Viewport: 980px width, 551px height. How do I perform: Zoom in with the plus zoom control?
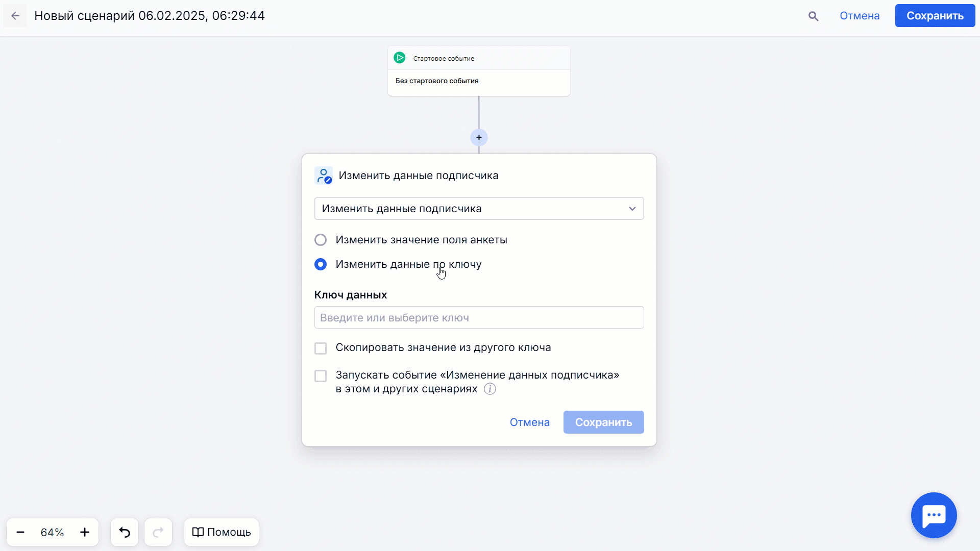[x=85, y=532]
